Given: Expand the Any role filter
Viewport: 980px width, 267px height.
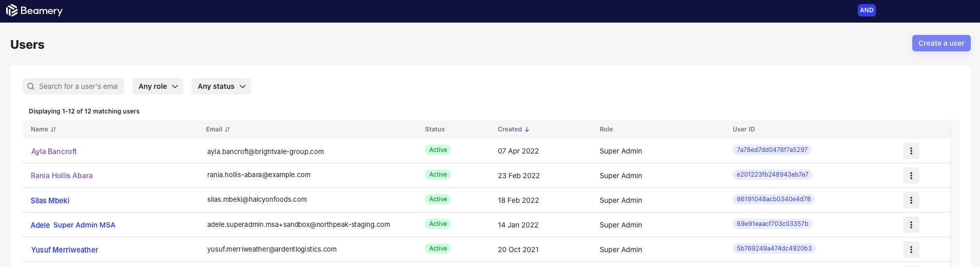Looking at the screenshot, I should point(158,86).
